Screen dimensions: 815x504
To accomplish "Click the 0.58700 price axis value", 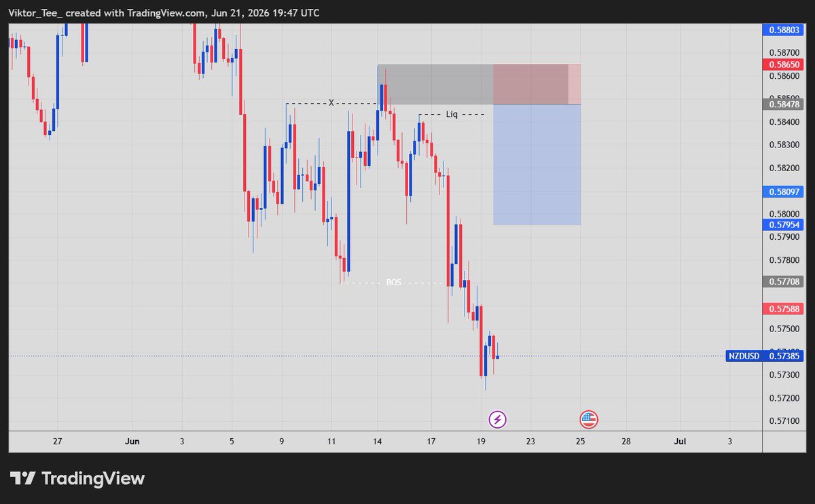I will (x=784, y=52).
